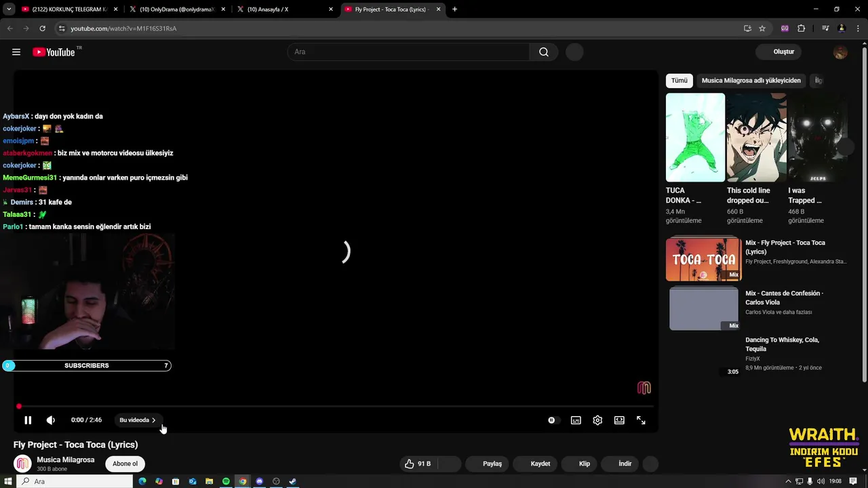Open Discord from the taskbar

coord(259,481)
